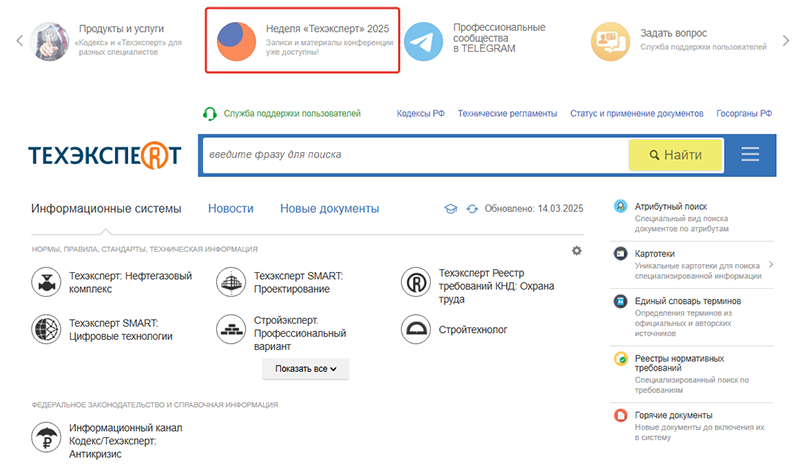Click the refresh update icon
The image size is (810, 475).
click(x=472, y=209)
